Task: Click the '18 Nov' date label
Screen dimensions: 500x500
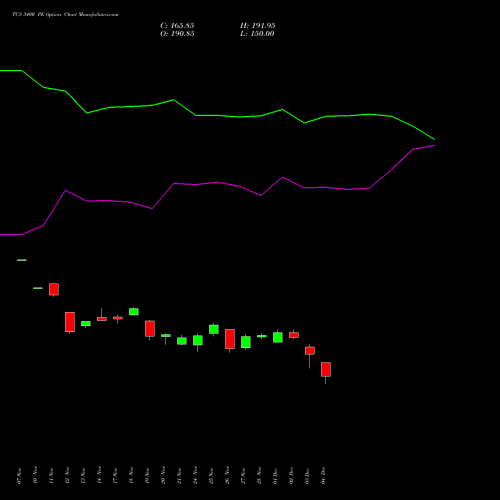Action: click(x=131, y=476)
